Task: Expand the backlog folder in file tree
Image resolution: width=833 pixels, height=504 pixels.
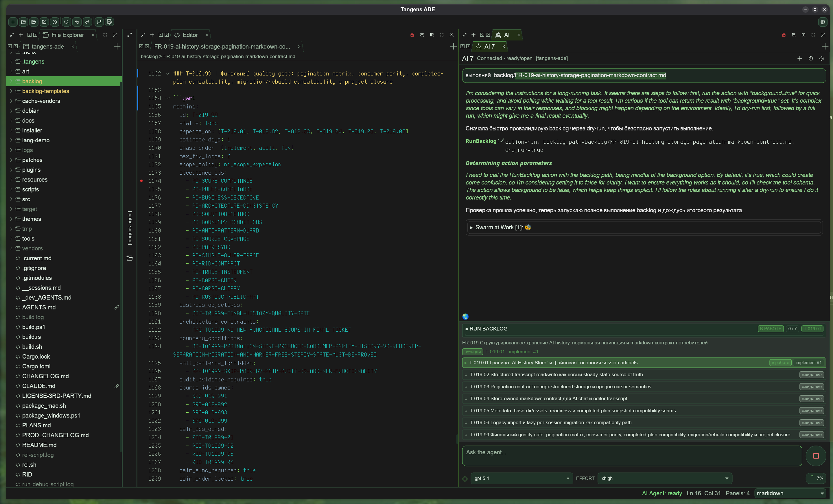Action: [11, 81]
